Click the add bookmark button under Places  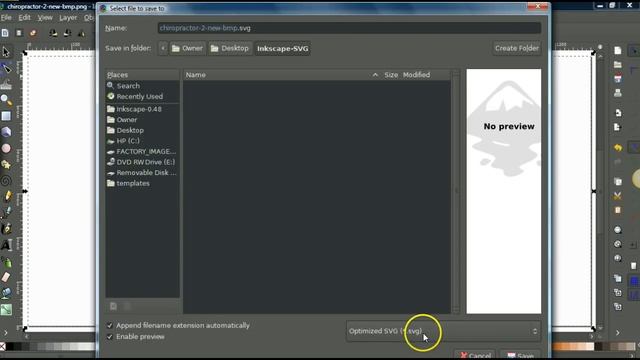click(x=113, y=306)
